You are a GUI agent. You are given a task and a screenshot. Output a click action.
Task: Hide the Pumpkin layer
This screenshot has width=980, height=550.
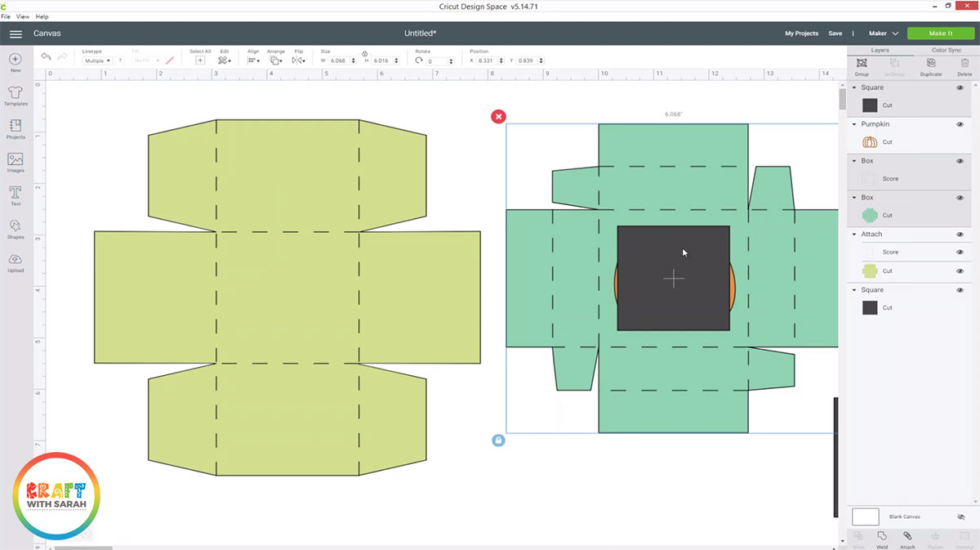click(x=960, y=124)
